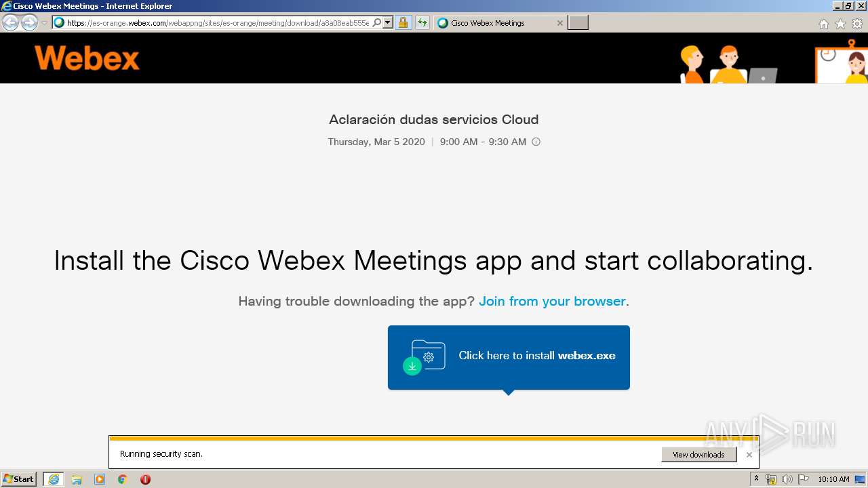Click the network tray icon
Image resolution: width=868 pixels, height=488 pixels.
(771, 479)
